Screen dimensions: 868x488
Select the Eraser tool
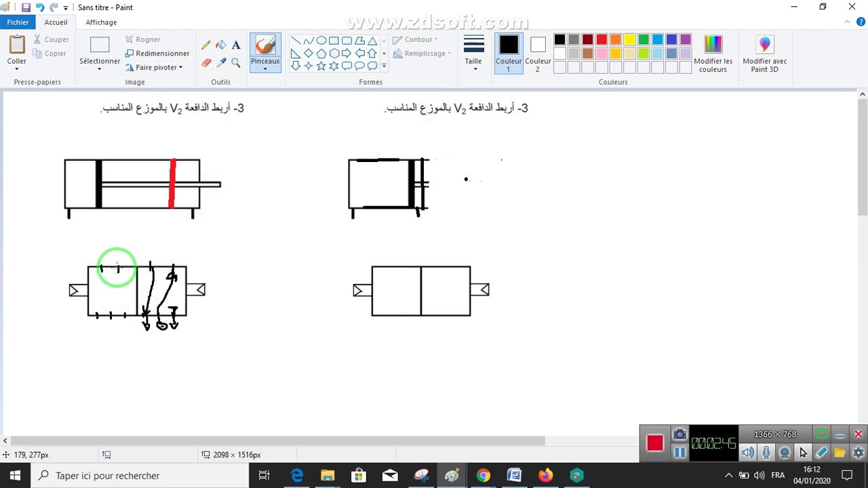coord(206,62)
